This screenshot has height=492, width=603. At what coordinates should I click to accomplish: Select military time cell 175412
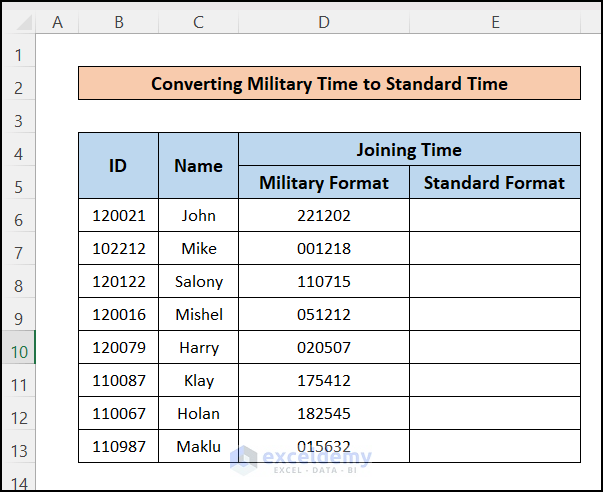(323, 380)
